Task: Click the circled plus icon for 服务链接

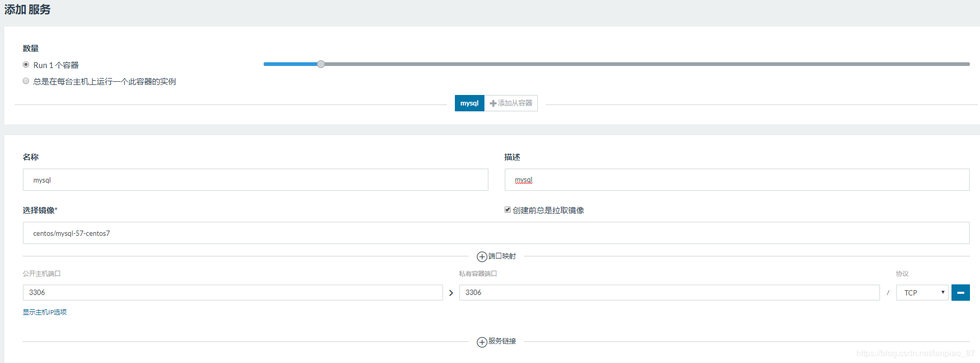Action: (482, 342)
